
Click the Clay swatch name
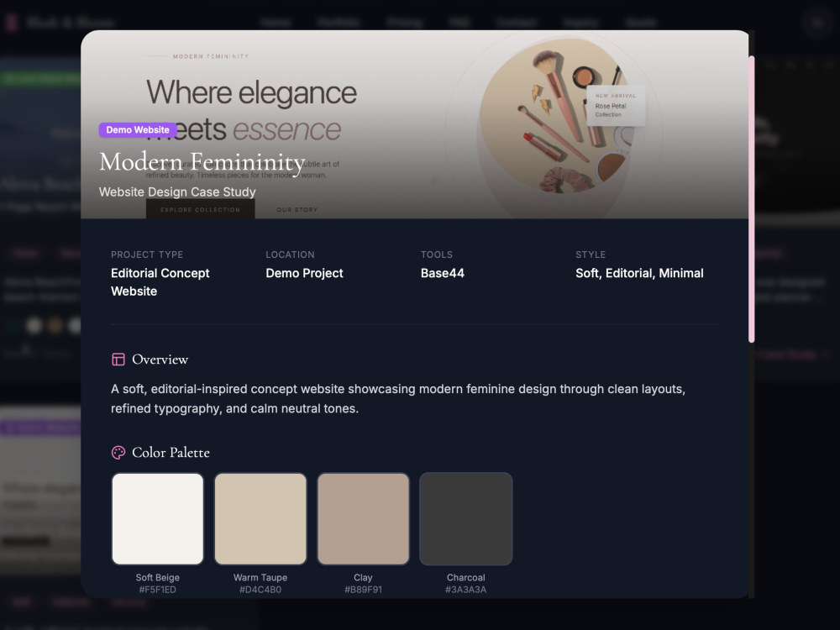pos(363,578)
